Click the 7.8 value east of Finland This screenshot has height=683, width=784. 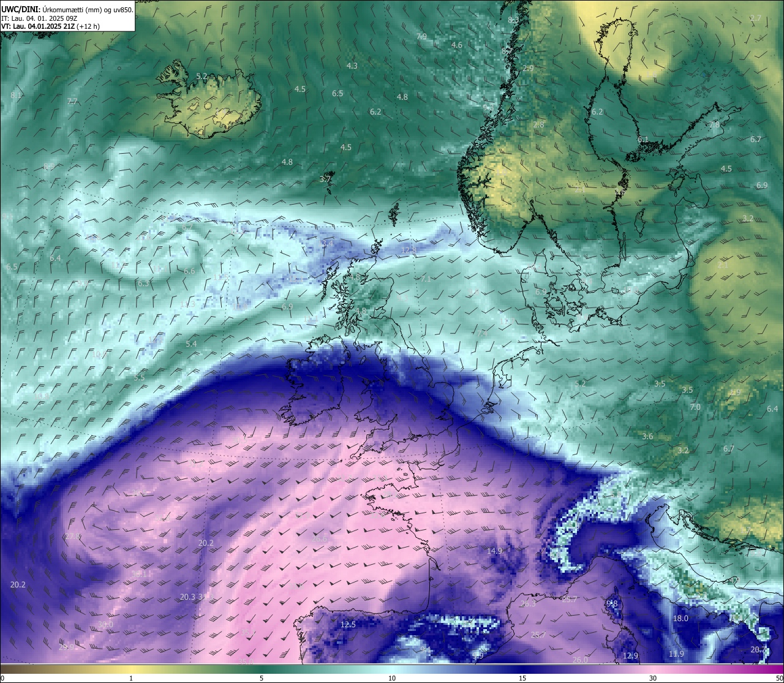(714, 125)
